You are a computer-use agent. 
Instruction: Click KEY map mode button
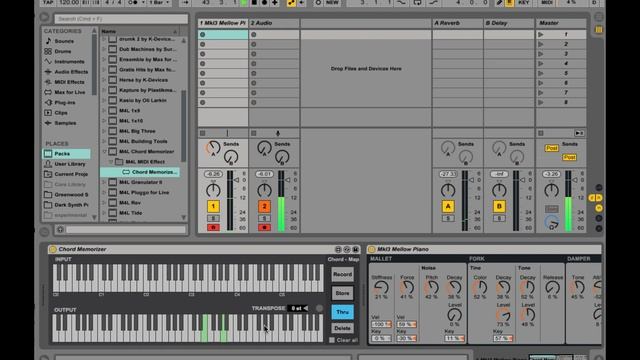pos(524,3)
